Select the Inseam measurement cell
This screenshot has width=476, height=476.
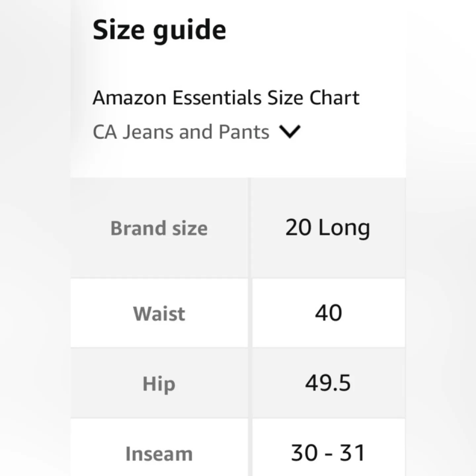pyautogui.click(x=328, y=452)
